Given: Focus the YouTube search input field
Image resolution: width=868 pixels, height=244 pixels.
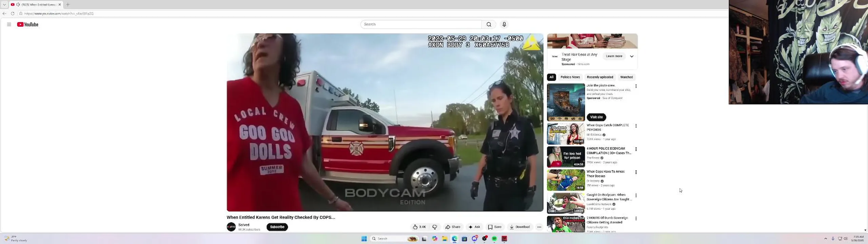Looking at the screenshot, I should [x=421, y=24].
